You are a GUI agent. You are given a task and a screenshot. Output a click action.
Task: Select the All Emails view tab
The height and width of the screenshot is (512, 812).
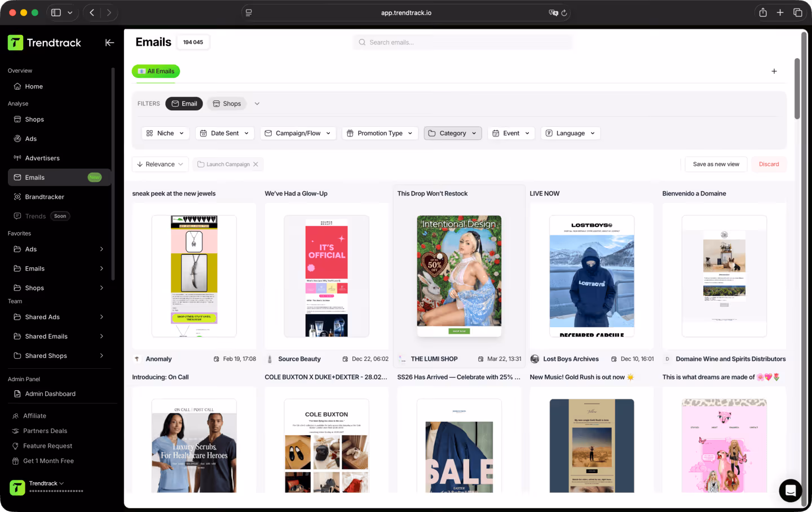tap(156, 71)
